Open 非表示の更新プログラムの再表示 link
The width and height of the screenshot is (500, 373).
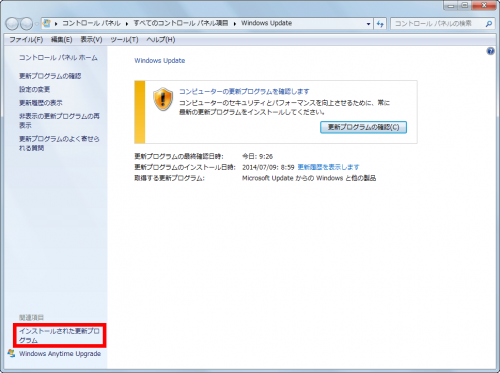(59, 121)
